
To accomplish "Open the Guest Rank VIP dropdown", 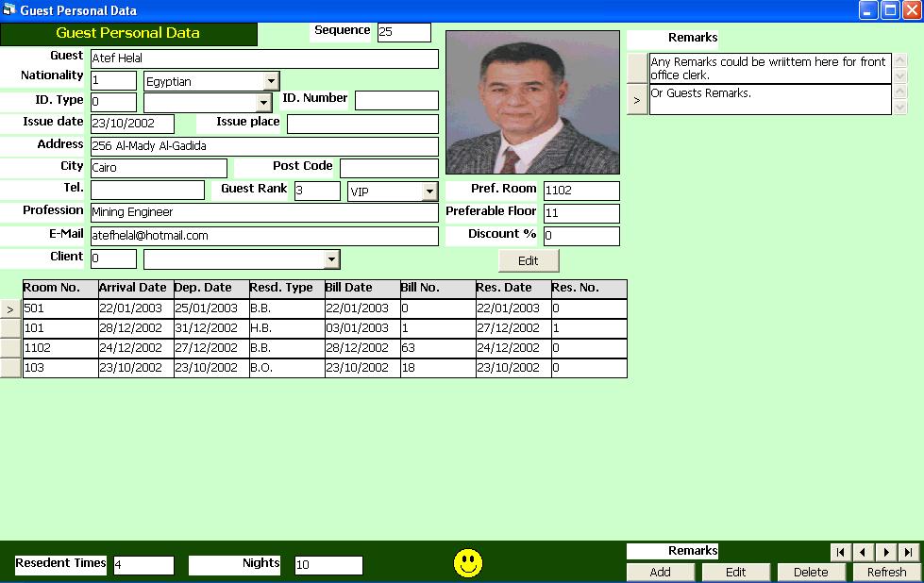I will [429, 192].
